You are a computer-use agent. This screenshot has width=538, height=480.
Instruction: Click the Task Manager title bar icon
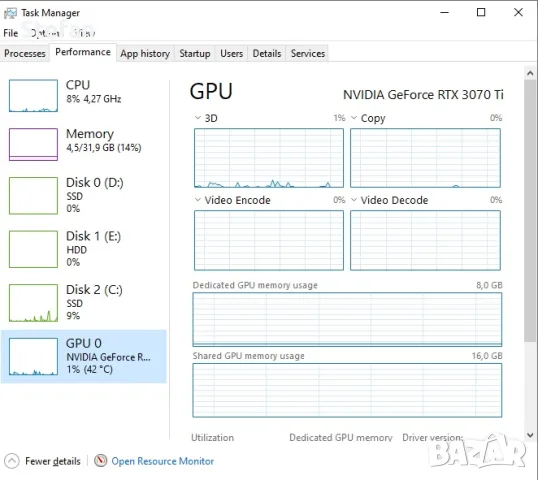point(10,13)
